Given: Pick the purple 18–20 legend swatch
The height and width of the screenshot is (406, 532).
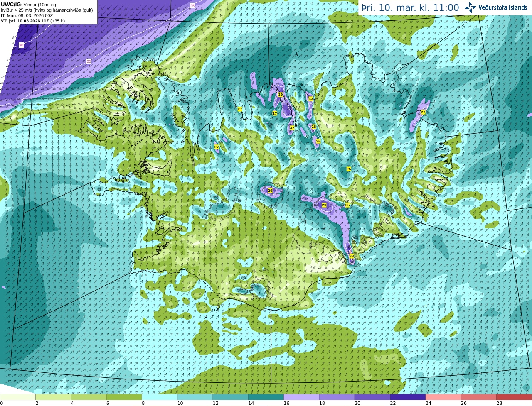Looking at the screenshot, I should point(337,397).
